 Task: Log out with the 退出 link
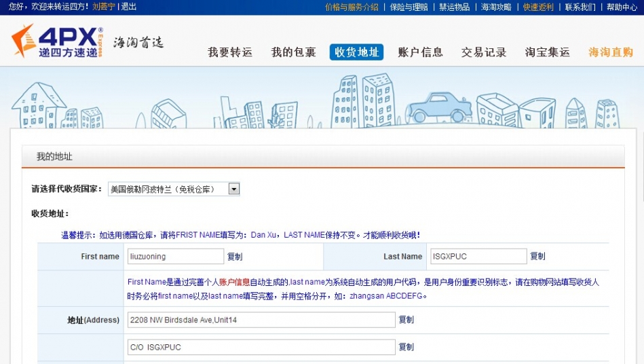(x=128, y=7)
